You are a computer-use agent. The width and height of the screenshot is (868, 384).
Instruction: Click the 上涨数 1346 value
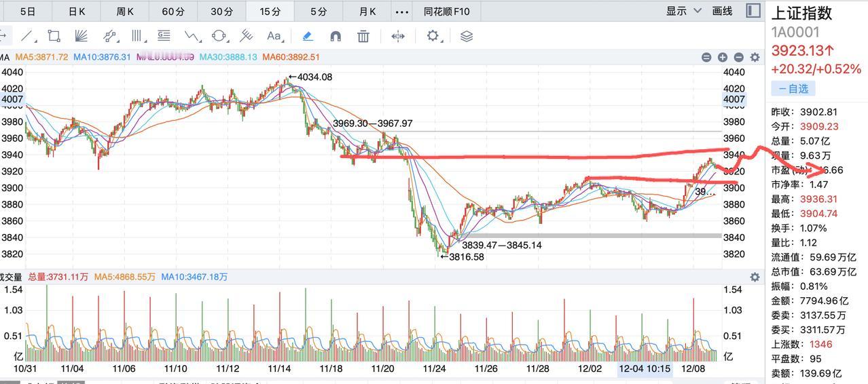click(x=820, y=344)
